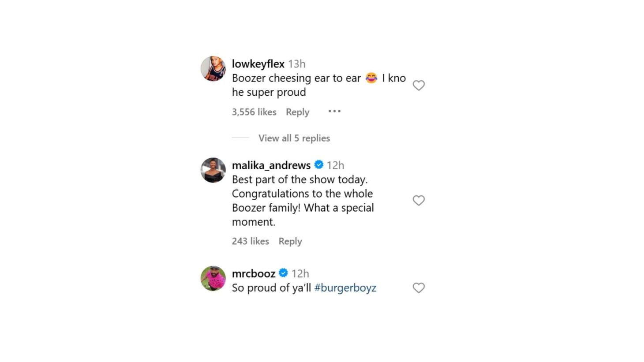This screenshot has height=362, width=644.
Task: Click mrcbooz's verified badge
Action: click(x=283, y=273)
